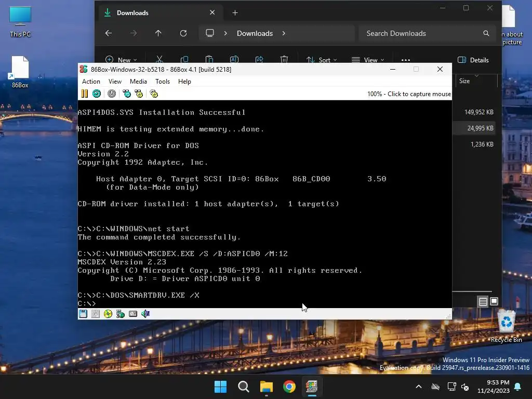Click the search magnifier in File Explorer
The image size is (532, 399).
(x=486, y=33)
